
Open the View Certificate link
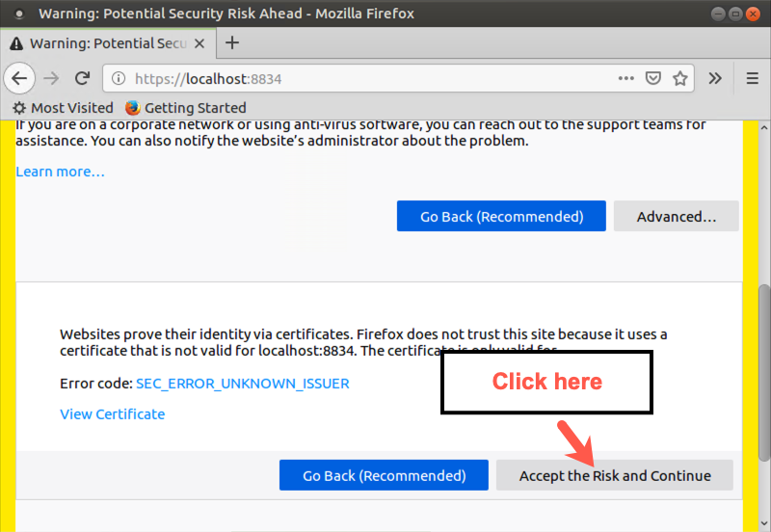pyautogui.click(x=112, y=414)
